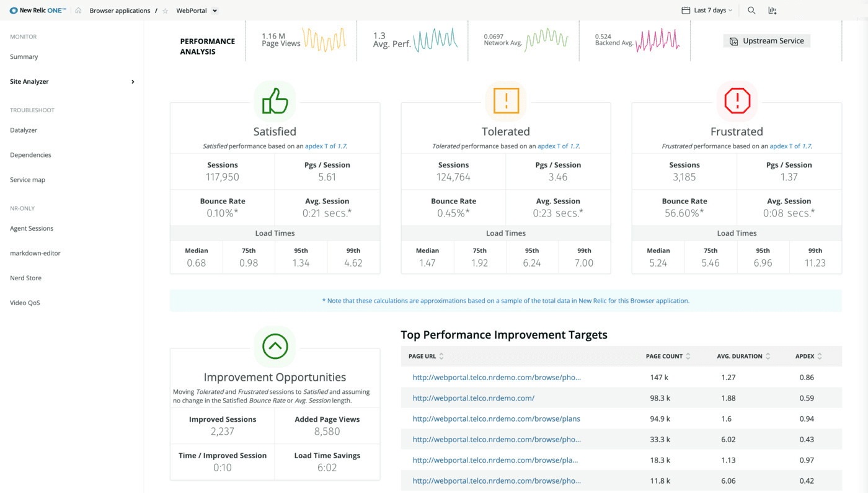
Task: Open the search magnifier icon
Action: [751, 10]
